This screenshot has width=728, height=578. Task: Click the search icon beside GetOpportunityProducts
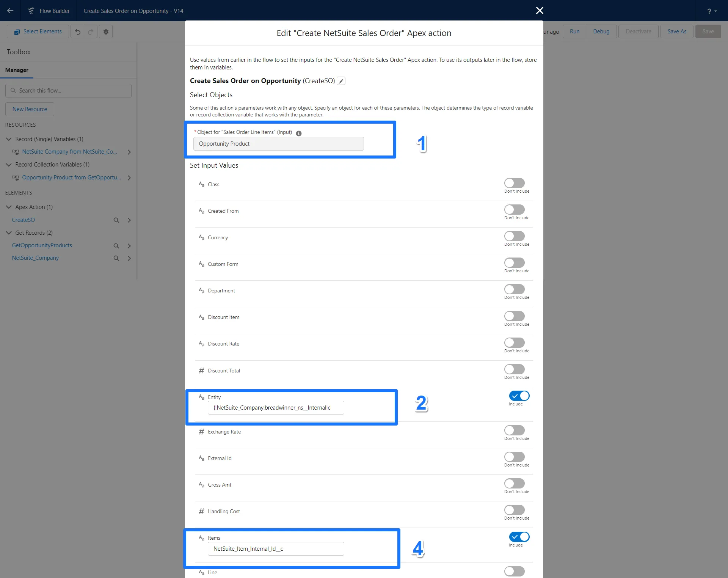[116, 246]
